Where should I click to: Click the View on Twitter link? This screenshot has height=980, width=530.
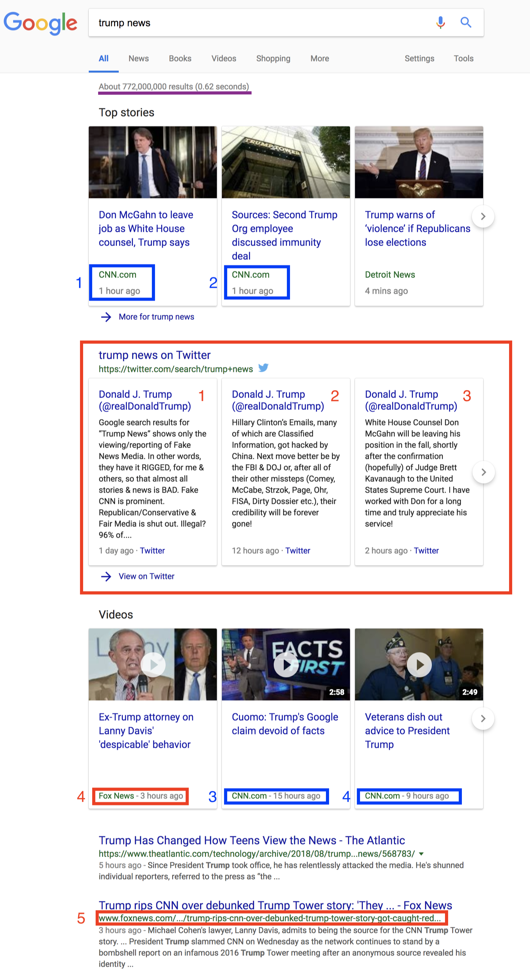[146, 577]
